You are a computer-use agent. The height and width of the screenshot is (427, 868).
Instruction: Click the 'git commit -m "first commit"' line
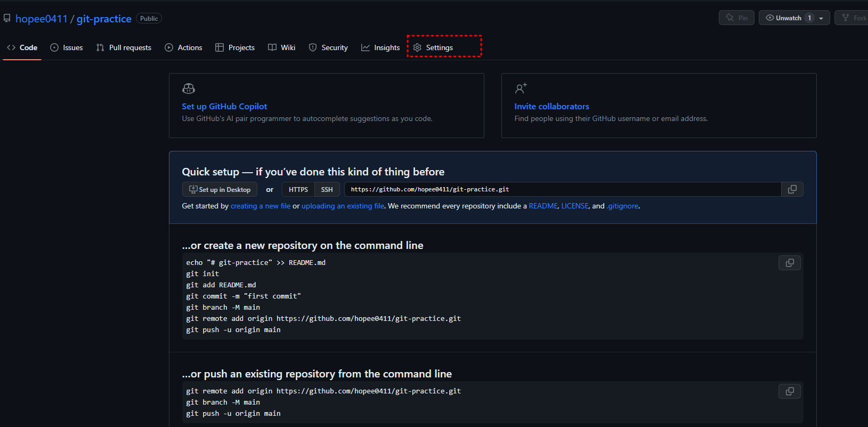(244, 296)
